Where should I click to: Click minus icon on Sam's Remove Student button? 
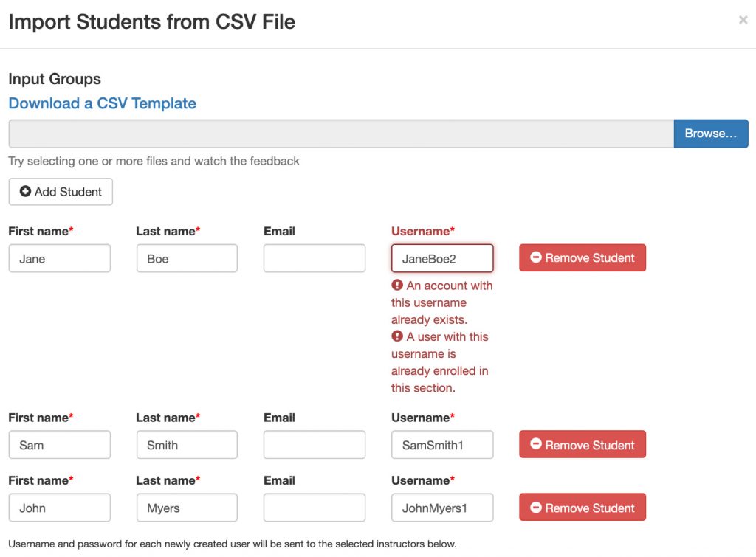[536, 444]
